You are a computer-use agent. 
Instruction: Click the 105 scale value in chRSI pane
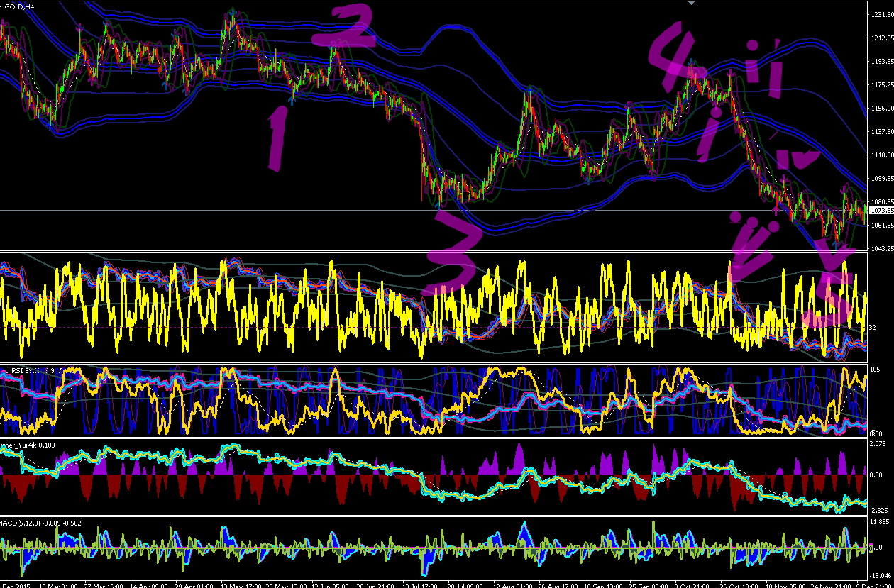[876, 370]
